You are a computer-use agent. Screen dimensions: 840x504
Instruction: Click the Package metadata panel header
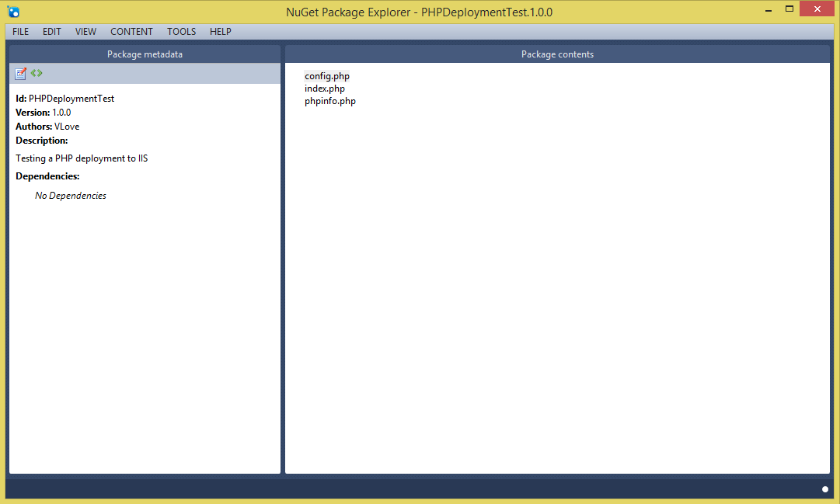tap(145, 54)
